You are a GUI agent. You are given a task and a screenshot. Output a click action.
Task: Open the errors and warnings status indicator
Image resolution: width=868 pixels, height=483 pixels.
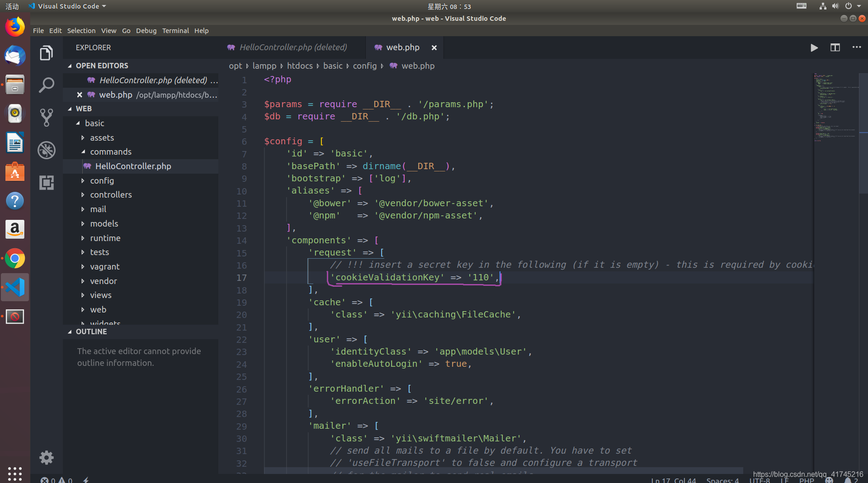coord(57,480)
